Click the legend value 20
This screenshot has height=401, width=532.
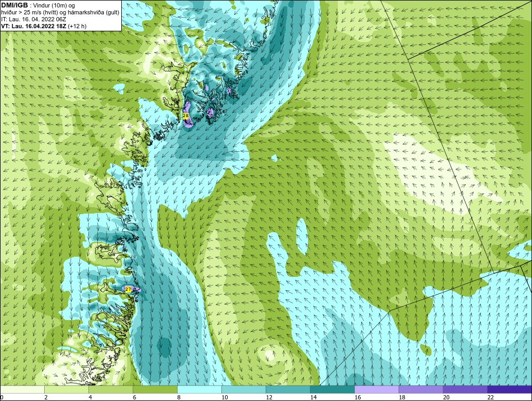446,397
